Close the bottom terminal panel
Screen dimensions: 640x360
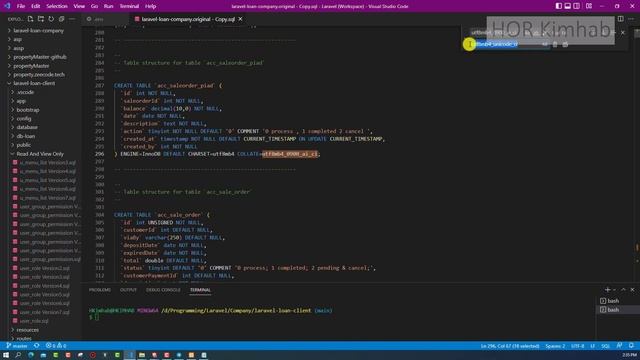(x=632, y=290)
